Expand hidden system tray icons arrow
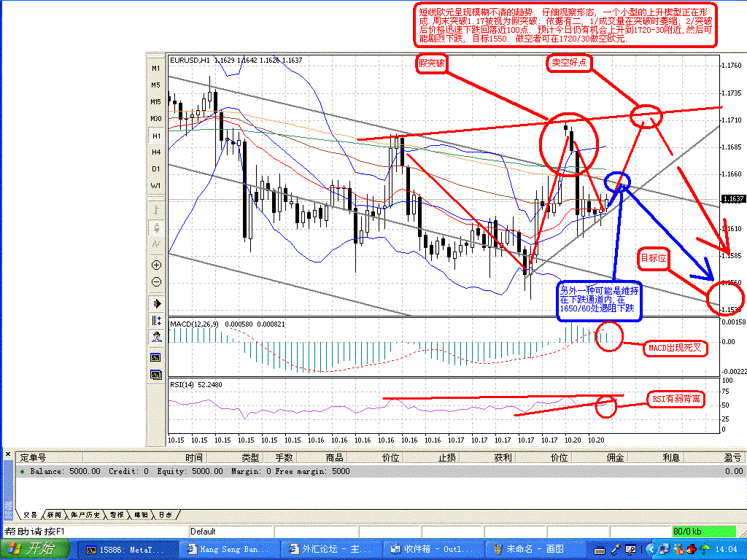Viewport: 747px width, 560px height. pyautogui.click(x=651, y=550)
